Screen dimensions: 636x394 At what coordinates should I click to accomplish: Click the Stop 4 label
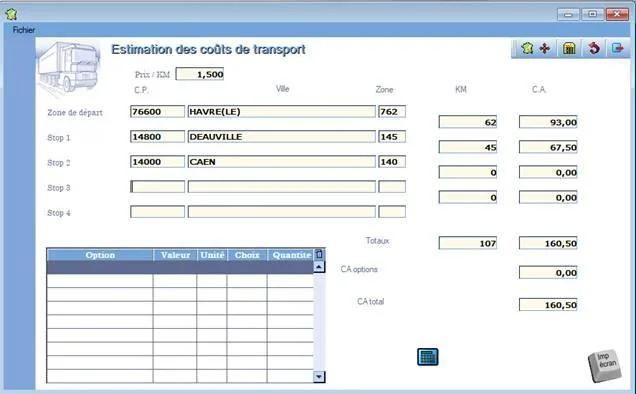click(x=59, y=213)
